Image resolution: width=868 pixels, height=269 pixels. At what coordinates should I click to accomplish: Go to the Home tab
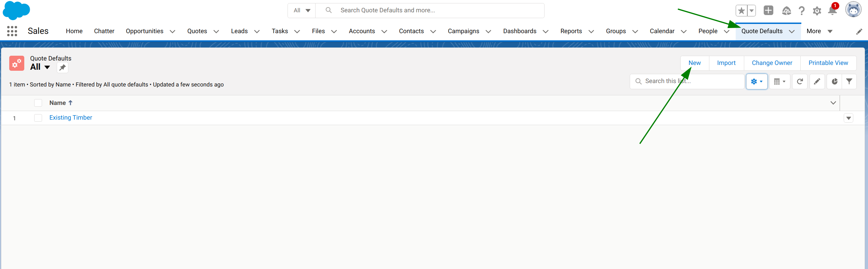pos(74,31)
